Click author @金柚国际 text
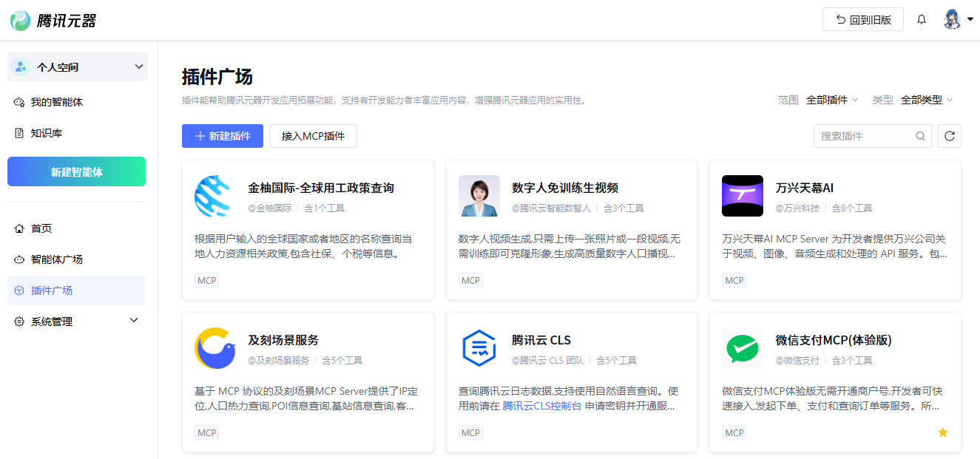Viewport: 980px width, 459px height. [270, 208]
